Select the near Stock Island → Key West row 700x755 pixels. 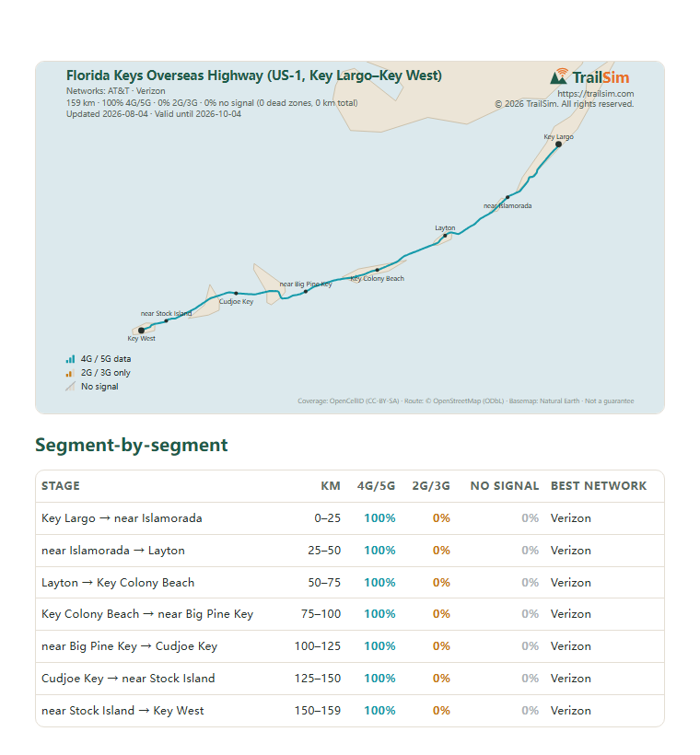tap(350, 710)
